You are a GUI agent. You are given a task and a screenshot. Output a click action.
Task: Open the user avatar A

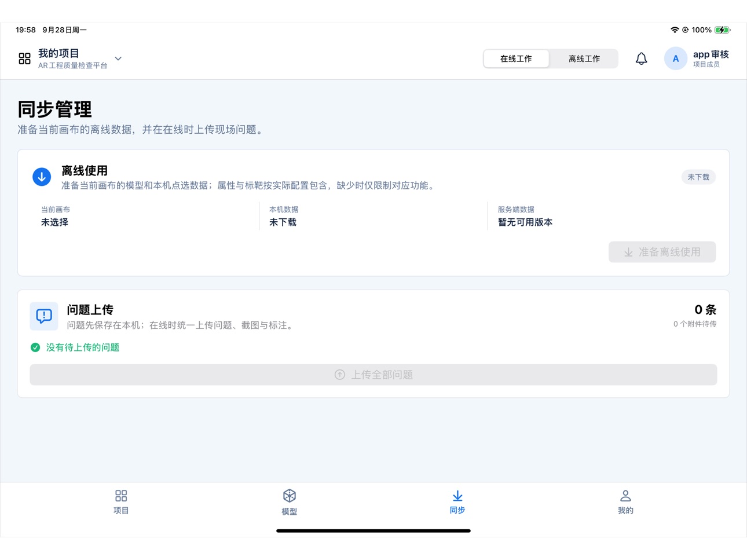675,58
